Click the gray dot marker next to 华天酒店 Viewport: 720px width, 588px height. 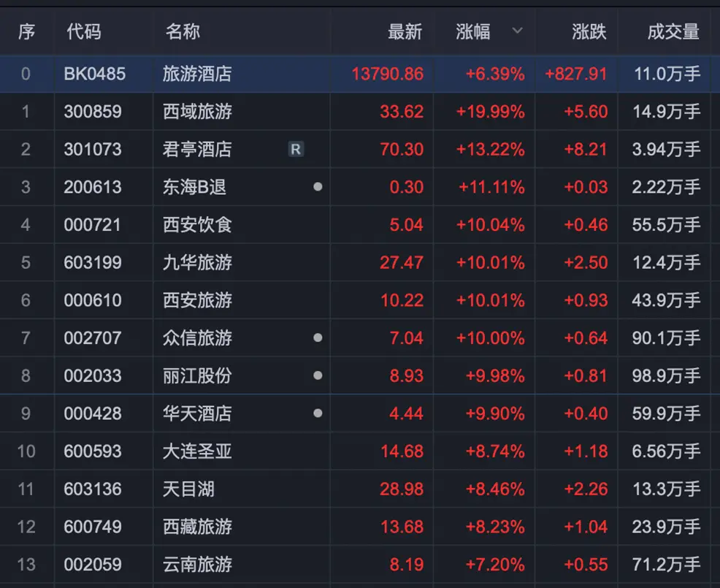coord(318,413)
